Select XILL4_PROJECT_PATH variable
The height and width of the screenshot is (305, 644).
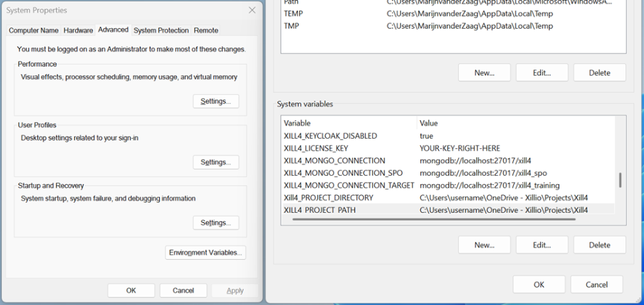click(x=449, y=210)
